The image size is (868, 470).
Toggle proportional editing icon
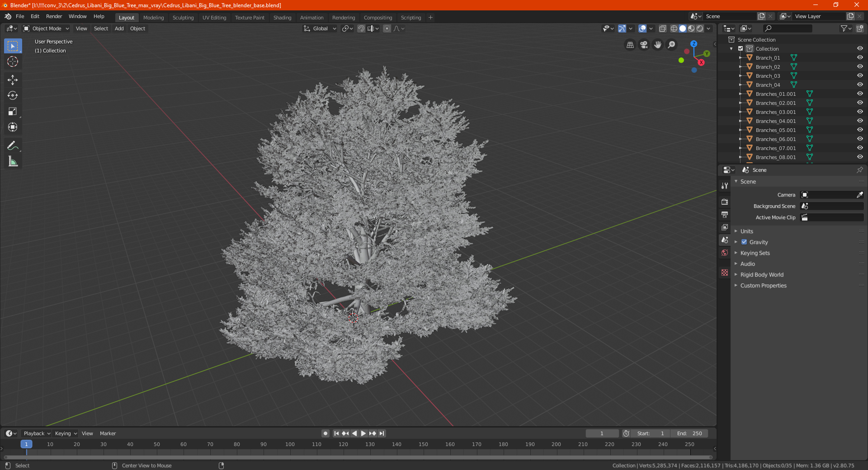pos(387,28)
